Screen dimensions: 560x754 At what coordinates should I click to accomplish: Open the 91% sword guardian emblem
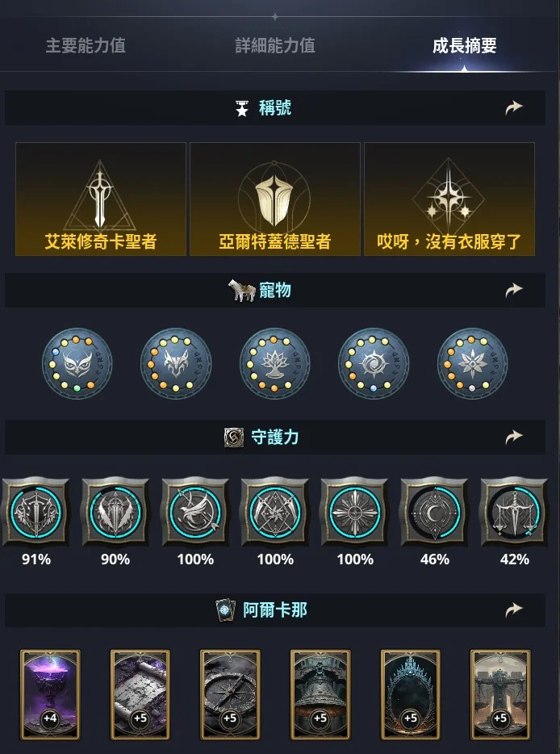(x=36, y=512)
